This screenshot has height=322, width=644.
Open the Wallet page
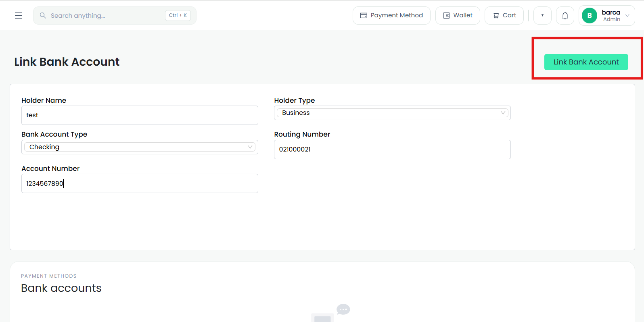(458, 15)
